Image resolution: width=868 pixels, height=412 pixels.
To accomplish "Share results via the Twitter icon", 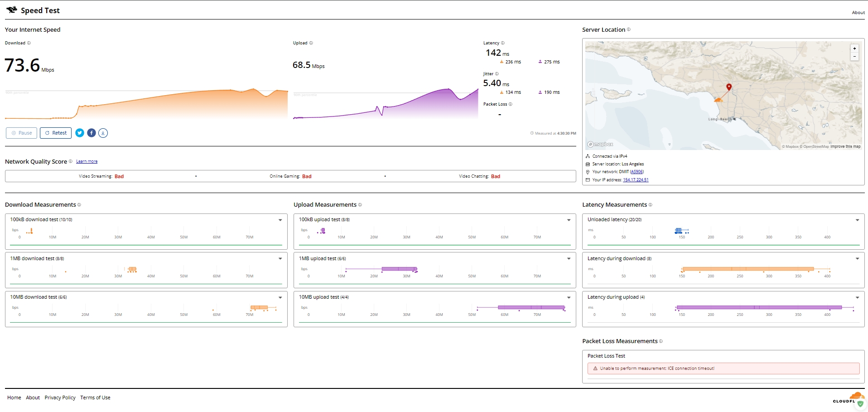I will coord(80,133).
